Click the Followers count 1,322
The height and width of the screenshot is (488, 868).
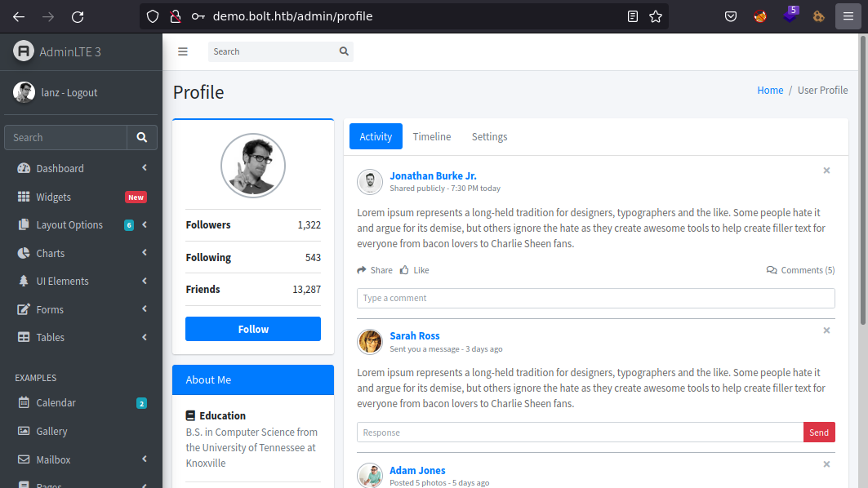click(309, 224)
